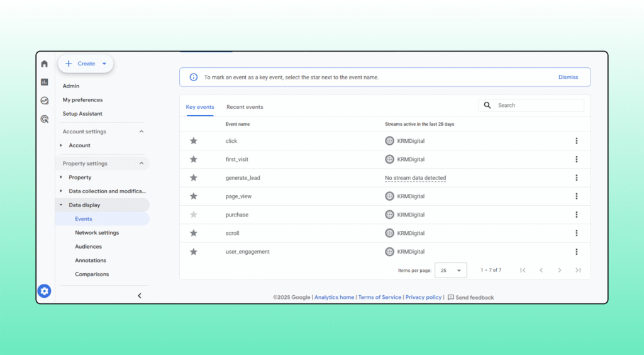Open the Create dropdown button
The height and width of the screenshot is (355, 644).
pos(86,64)
